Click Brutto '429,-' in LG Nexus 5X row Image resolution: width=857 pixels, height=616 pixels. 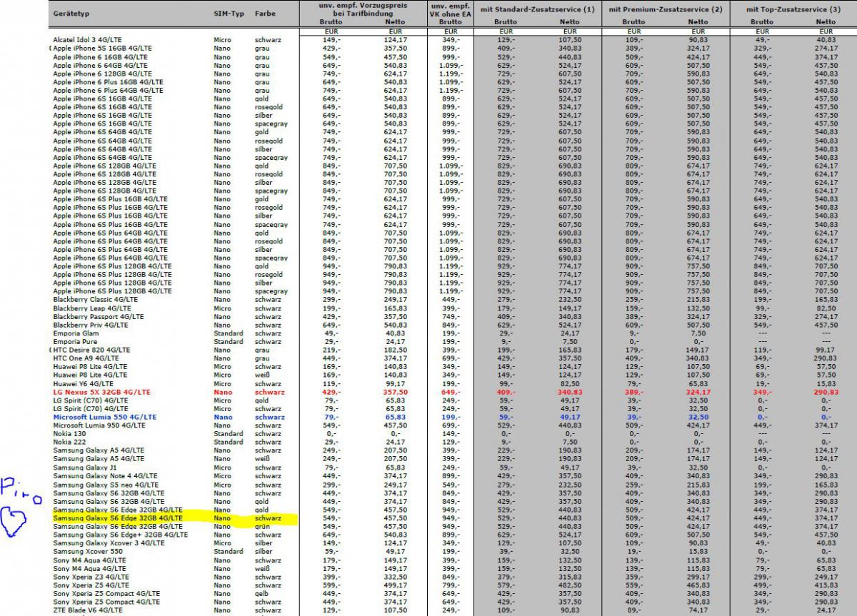331,392
